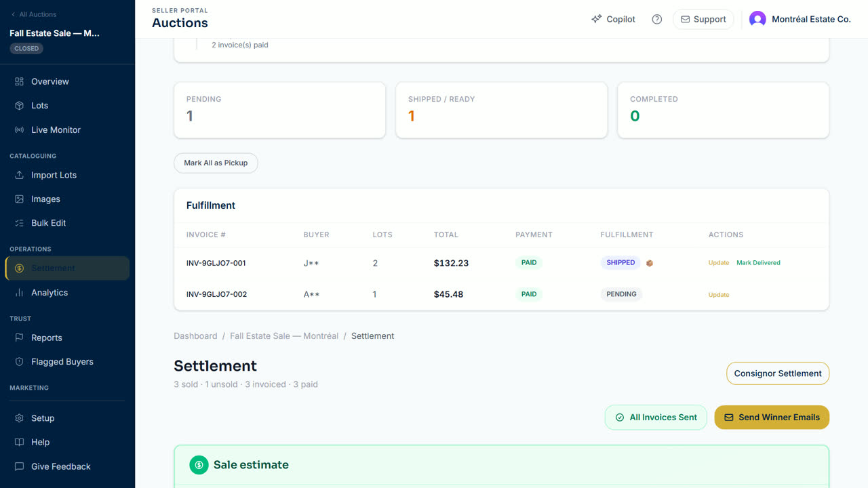Click Consignor Settlement button
This screenshot has width=868, height=488.
pyautogui.click(x=777, y=373)
